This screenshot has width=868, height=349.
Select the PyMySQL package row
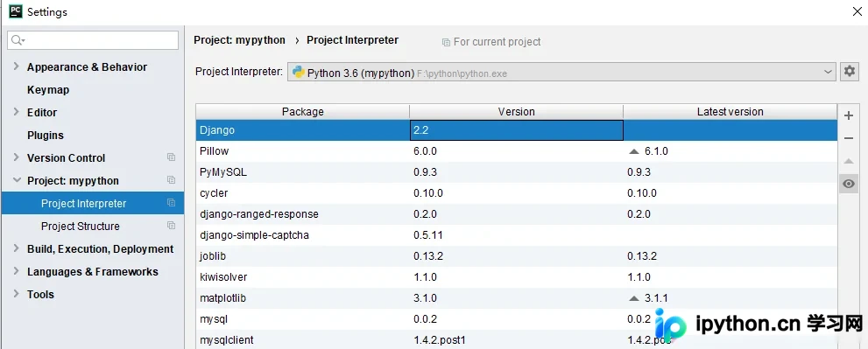pyautogui.click(x=517, y=172)
